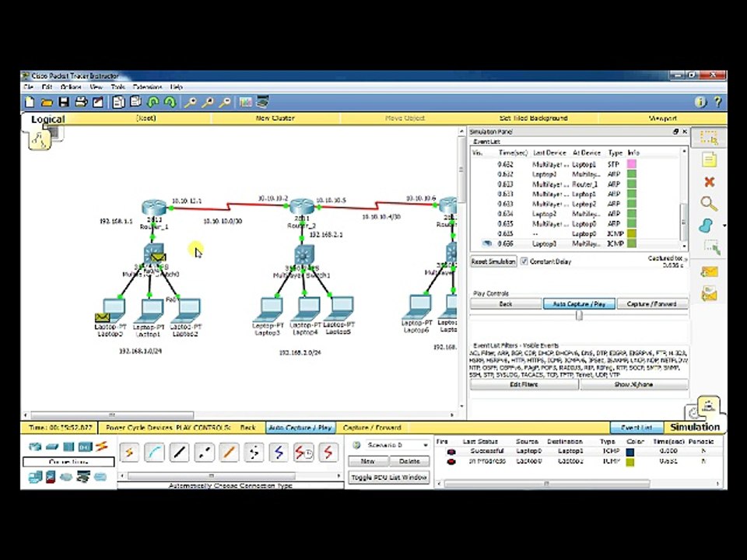
Task: Click Auto Capture / Play in panel
Action: pos(579,304)
